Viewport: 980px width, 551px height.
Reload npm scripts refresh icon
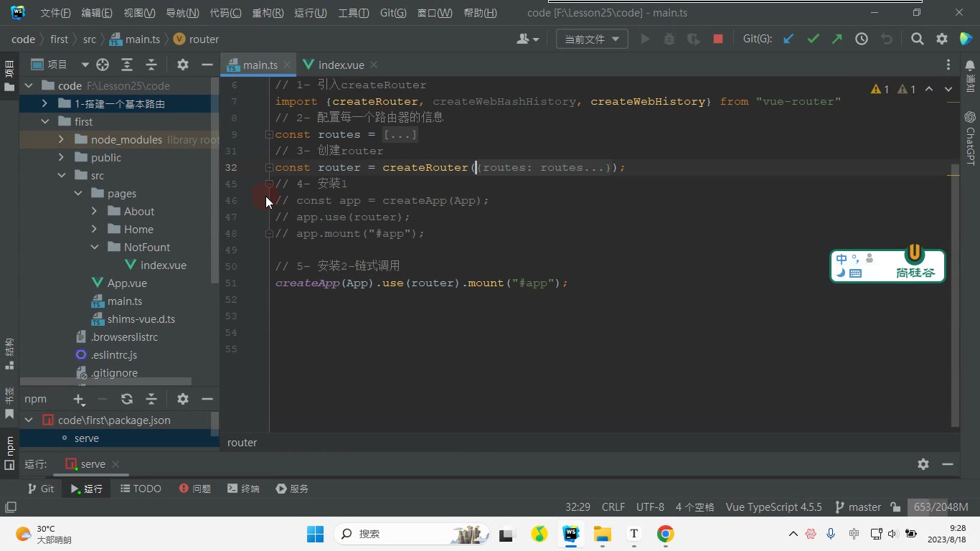point(127,399)
